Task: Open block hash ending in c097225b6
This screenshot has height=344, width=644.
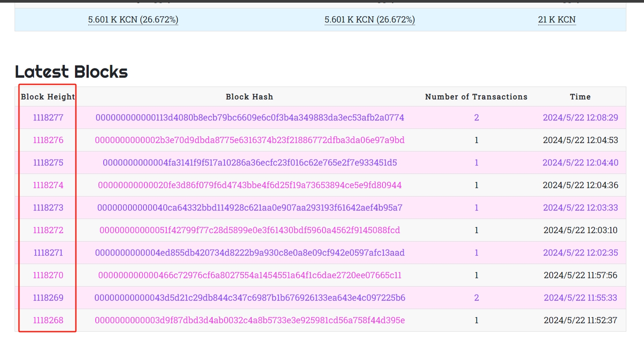Action: [250, 298]
